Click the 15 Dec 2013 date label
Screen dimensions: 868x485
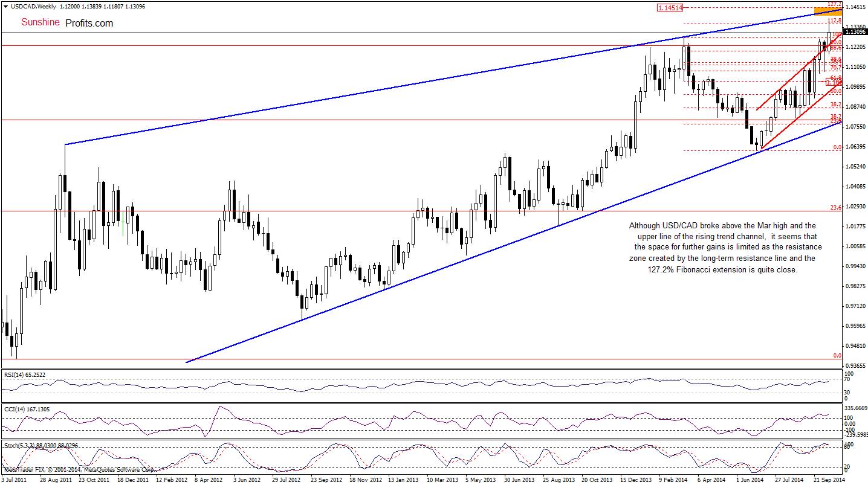pyautogui.click(x=635, y=480)
